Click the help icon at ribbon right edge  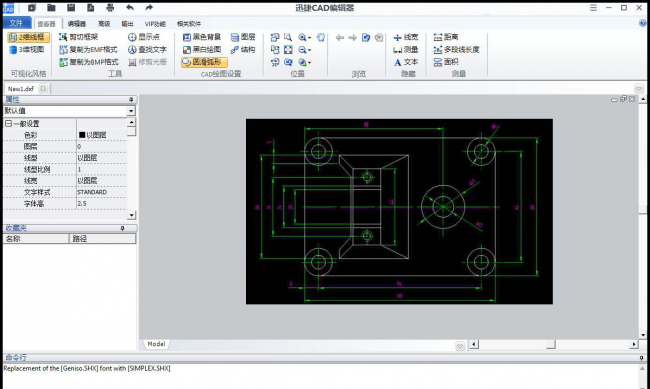coord(643,23)
